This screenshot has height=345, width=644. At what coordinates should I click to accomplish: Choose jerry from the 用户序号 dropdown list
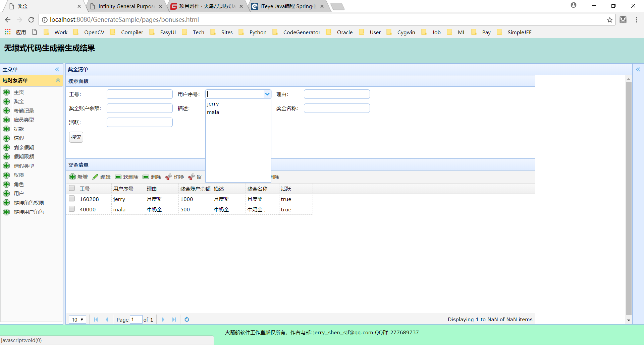coord(238,104)
